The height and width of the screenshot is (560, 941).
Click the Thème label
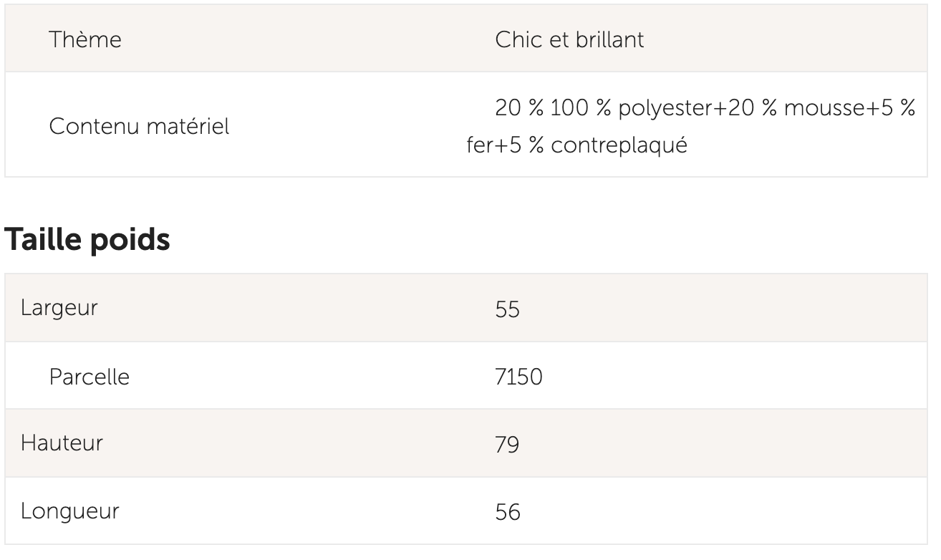[x=85, y=39]
